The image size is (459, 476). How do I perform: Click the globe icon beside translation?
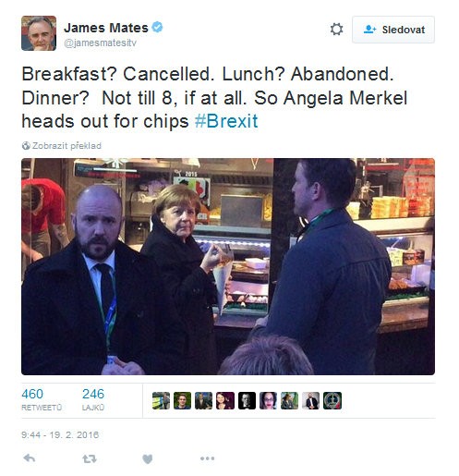pos(26,146)
